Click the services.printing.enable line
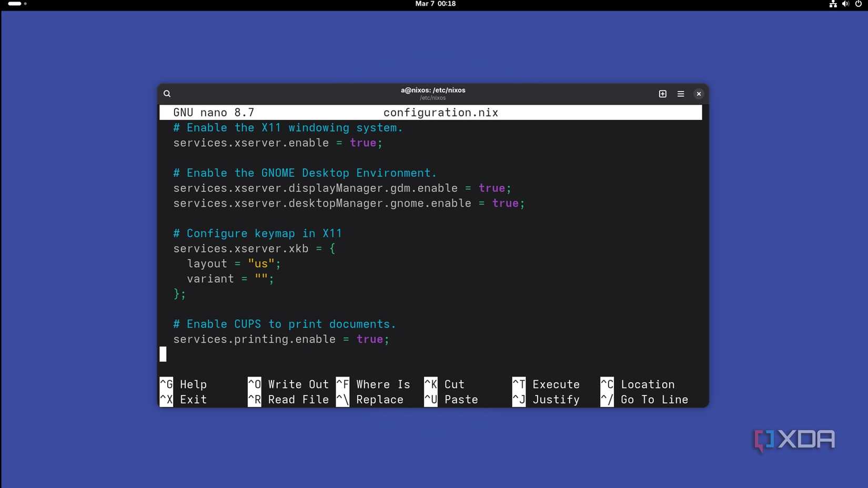Viewport: 868px width, 488px height. (281, 339)
